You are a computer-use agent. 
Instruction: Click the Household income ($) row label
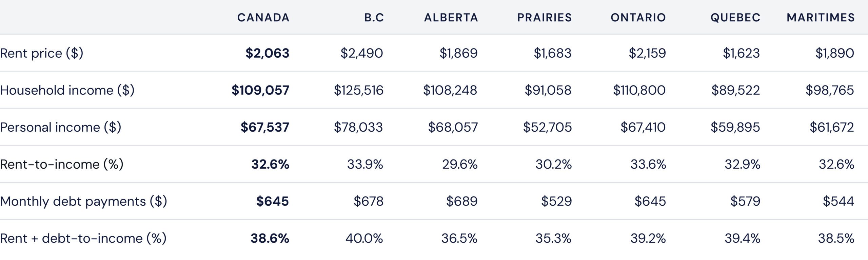pos(67,90)
